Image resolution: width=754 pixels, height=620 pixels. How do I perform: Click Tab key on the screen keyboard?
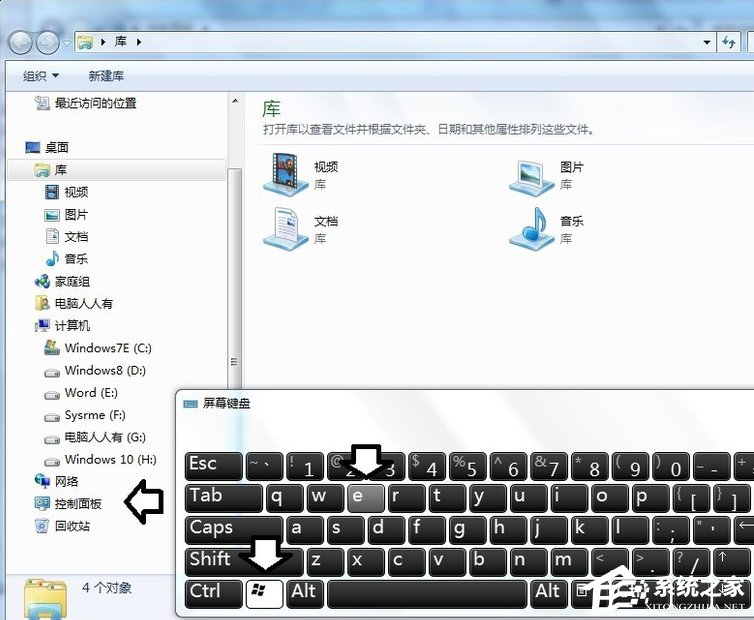[224, 497]
